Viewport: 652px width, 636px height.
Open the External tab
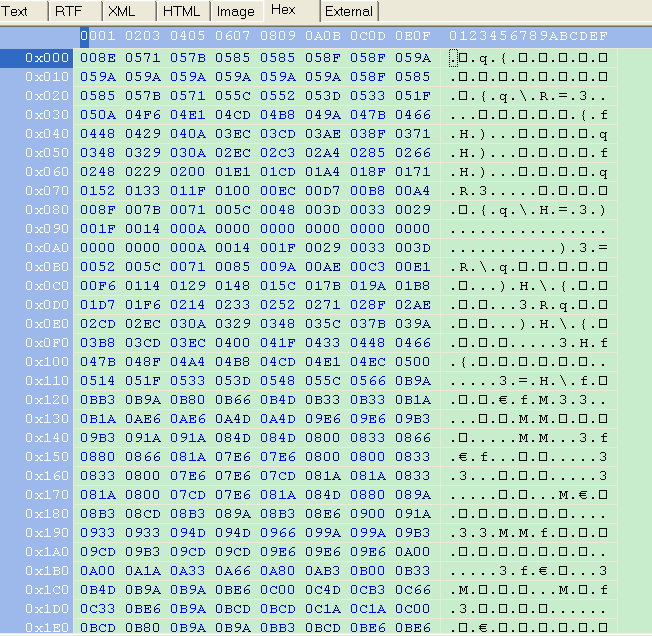pos(349,11)
